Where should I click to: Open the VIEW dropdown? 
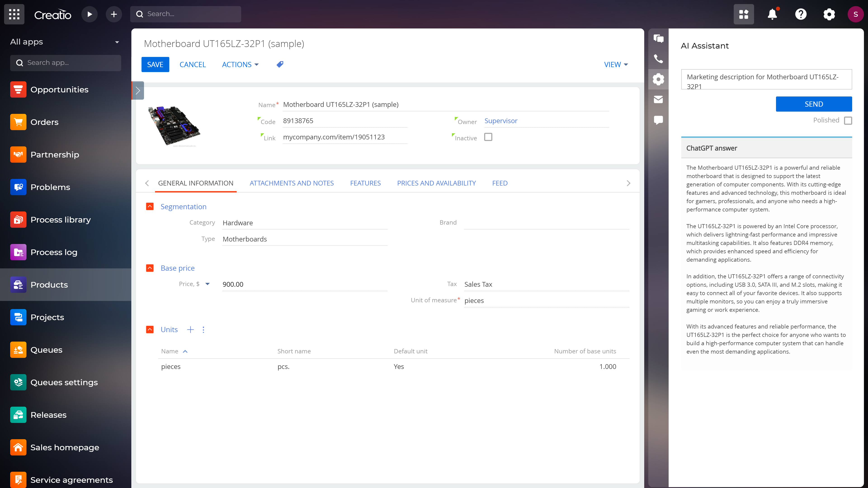616,64
